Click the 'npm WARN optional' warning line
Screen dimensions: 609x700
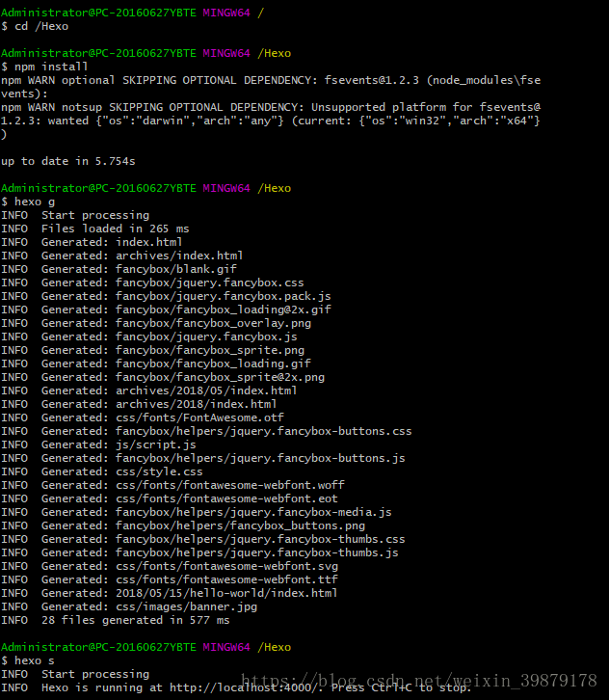click(270, 80)
